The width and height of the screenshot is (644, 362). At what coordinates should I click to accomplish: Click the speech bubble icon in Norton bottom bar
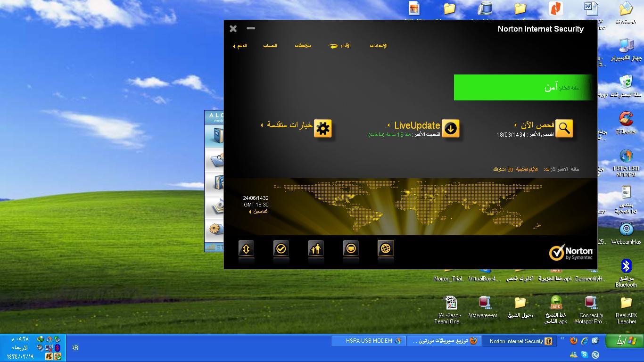tap(351, 248)
